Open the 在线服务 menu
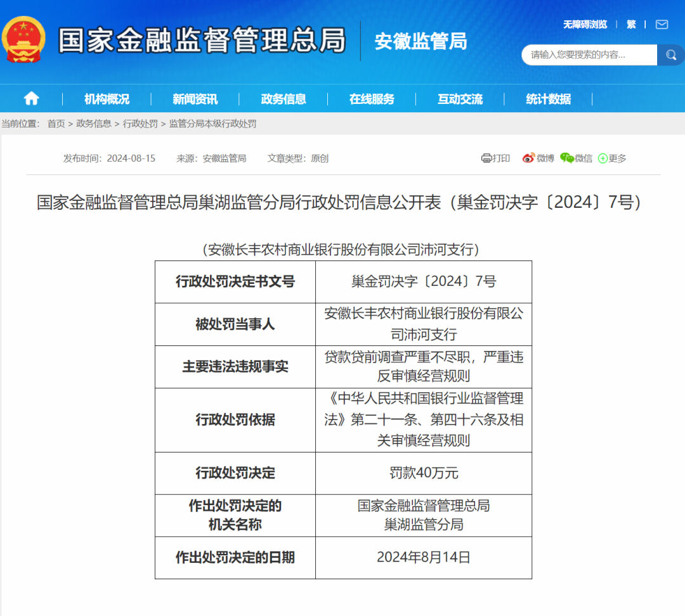This screenshot has width=685, height=616. click(x=372, y=99)
